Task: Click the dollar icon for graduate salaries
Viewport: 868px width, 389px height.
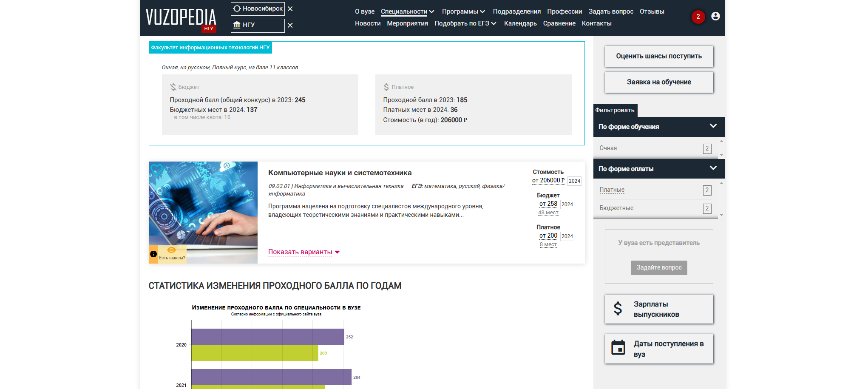Action: pyautogui.click(x=618, y=309)
